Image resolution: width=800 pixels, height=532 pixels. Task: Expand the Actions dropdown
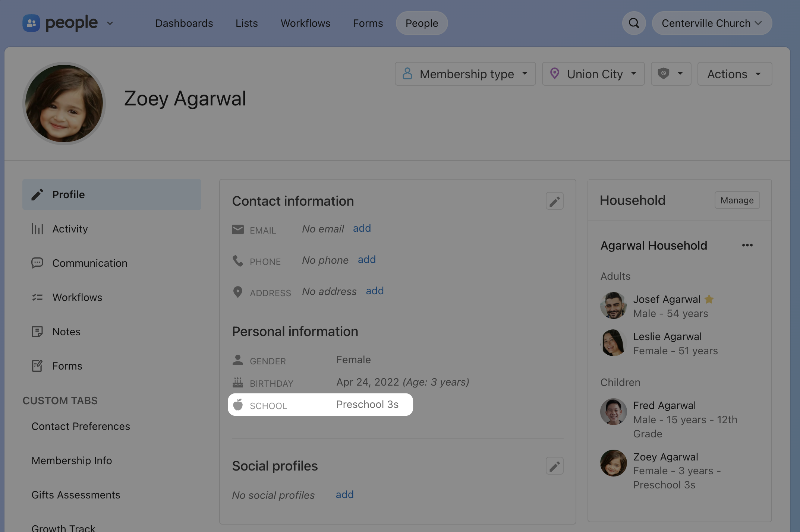pos(734,74)
